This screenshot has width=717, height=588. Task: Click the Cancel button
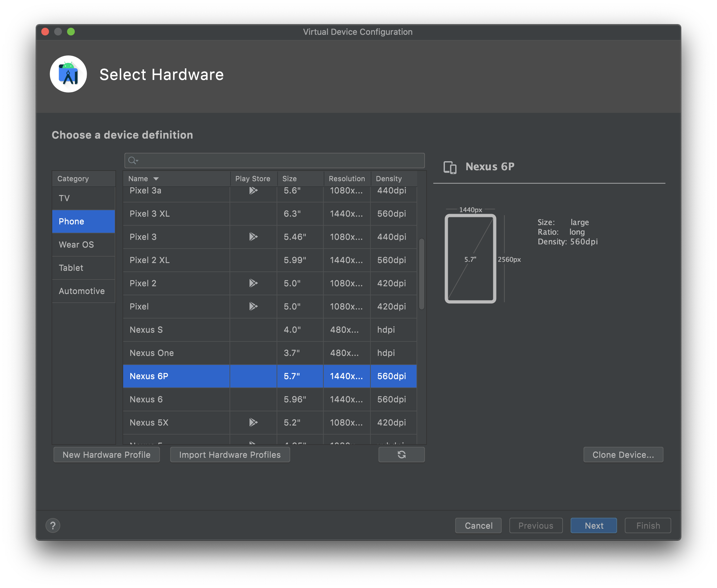click(x=478, y=525)
